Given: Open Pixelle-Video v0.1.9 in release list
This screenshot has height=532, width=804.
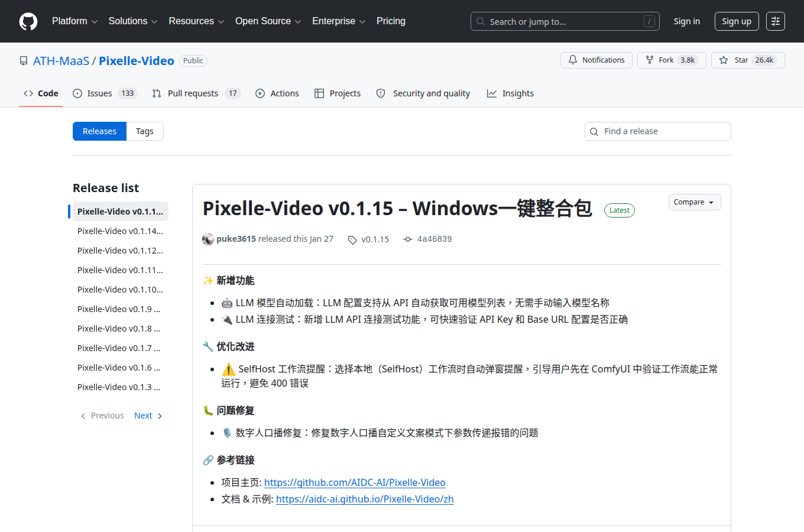Looking at the screenshot, I should (120, 309).
